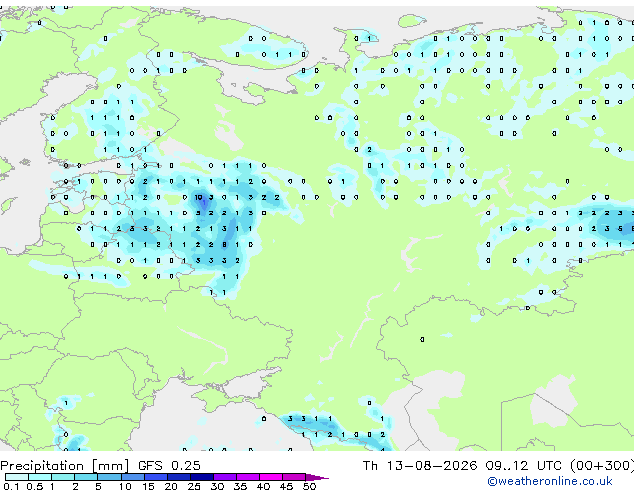Select the 40–45 mm magenta legend swatch
The width and height of the screenshot is (634, 490).
271,477
